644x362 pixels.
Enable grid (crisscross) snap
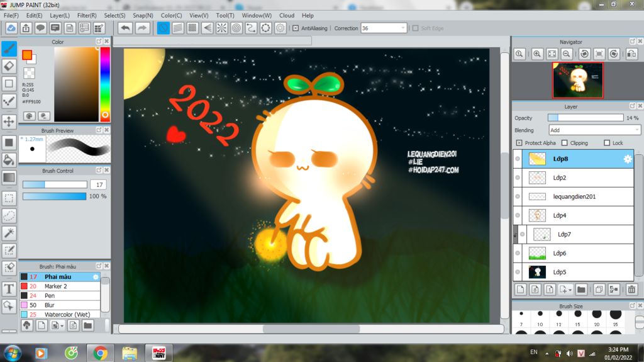click(192, 28)
